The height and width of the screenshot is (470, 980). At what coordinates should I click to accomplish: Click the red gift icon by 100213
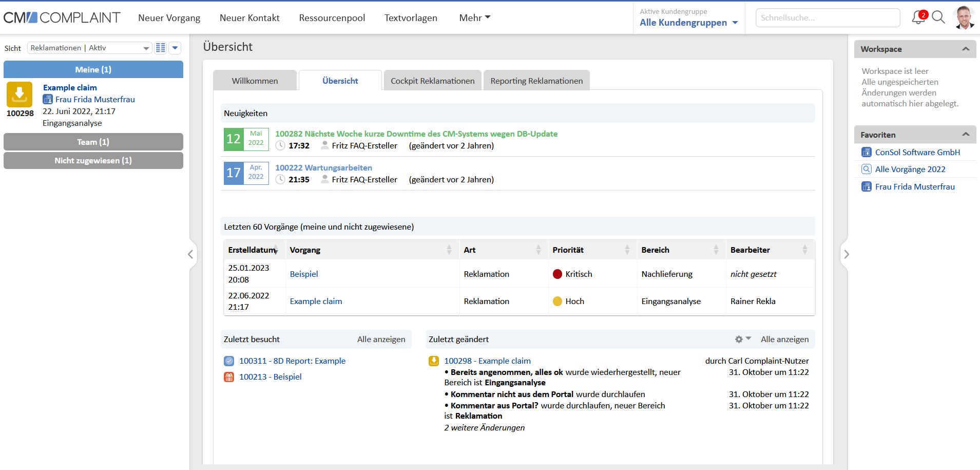coord(229,377)
